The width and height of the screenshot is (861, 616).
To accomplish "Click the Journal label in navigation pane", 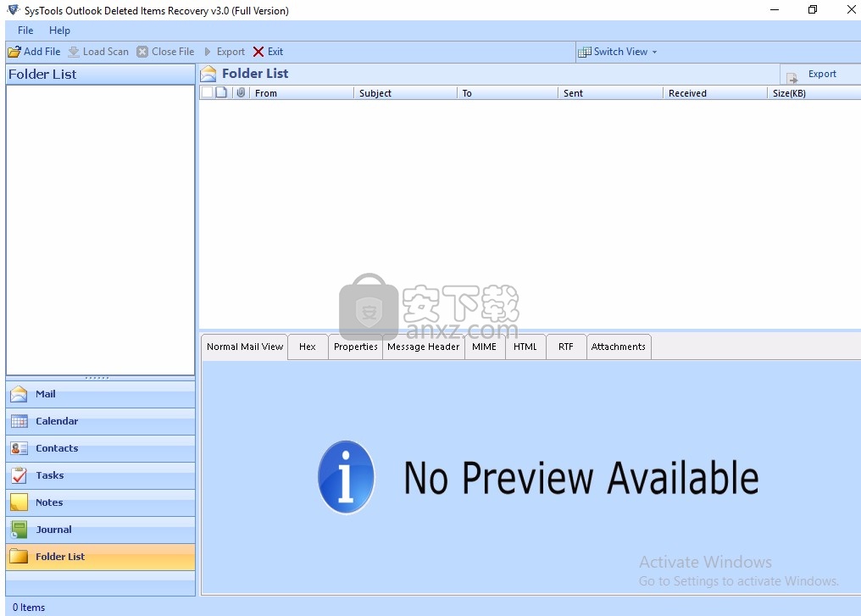I will 53,530.
